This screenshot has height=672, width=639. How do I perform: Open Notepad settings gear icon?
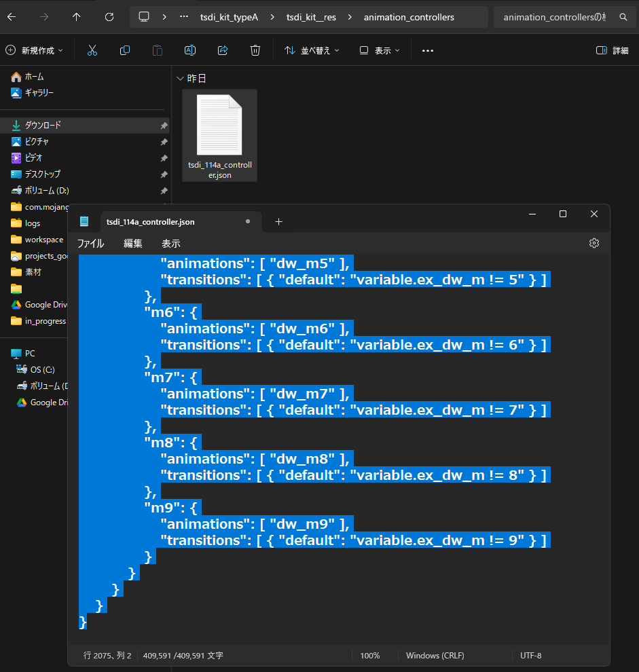point(594,243)
